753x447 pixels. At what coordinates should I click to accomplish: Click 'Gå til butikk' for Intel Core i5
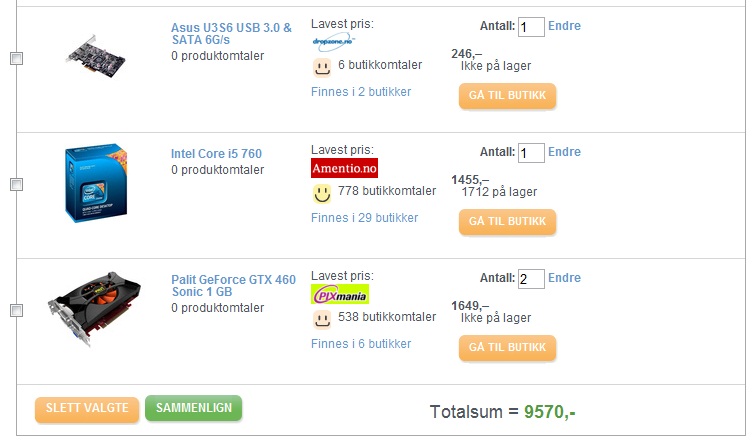[507, 222]
